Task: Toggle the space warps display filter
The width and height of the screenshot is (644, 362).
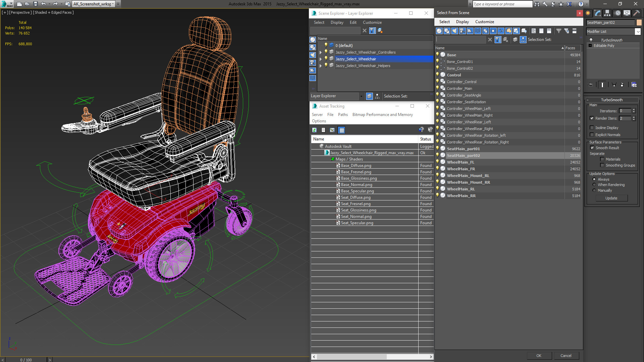Action: click(x=478, y=31)
